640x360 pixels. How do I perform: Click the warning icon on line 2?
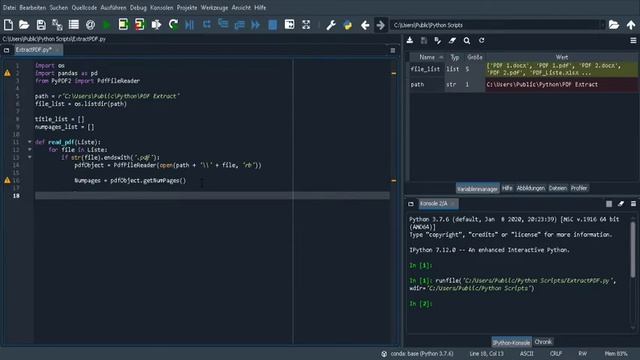tap(7, 73)
